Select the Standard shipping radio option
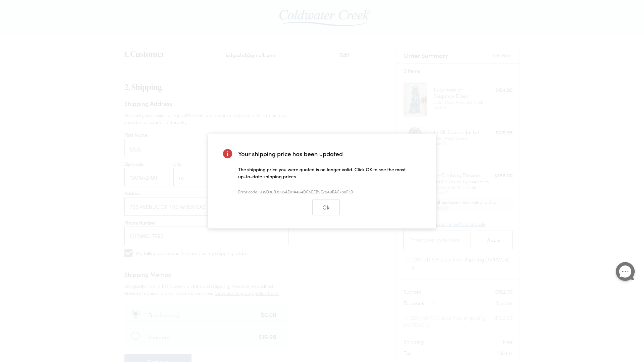This screenshot has height=362, width=644. (136, 336)
